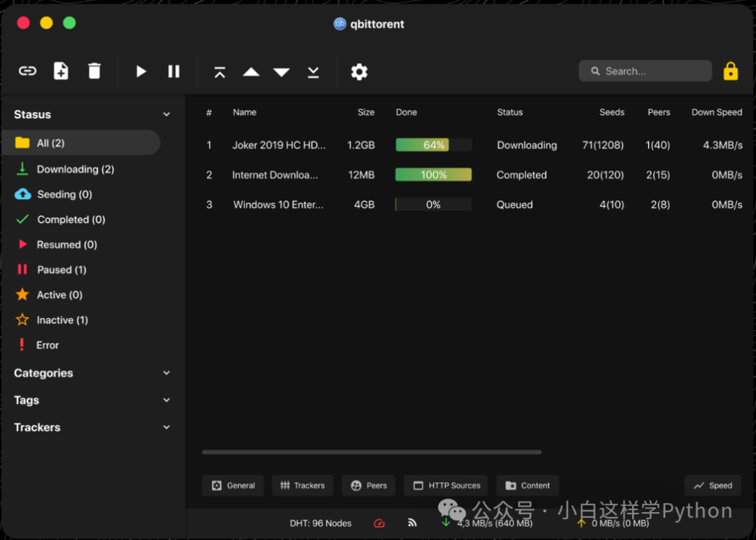Click the 100% progress bar
Screen dimensions: 756x540
(x=433, y=175)
